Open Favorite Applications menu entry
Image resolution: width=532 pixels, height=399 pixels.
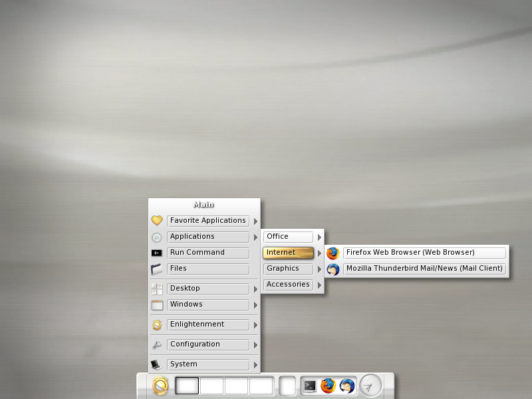pos(208,221)
